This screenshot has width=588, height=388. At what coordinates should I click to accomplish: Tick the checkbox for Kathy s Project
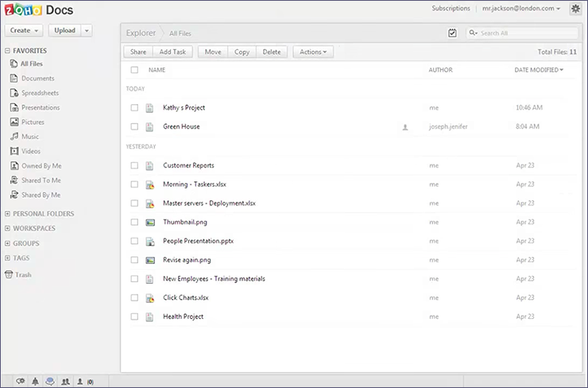pos(134,107)
